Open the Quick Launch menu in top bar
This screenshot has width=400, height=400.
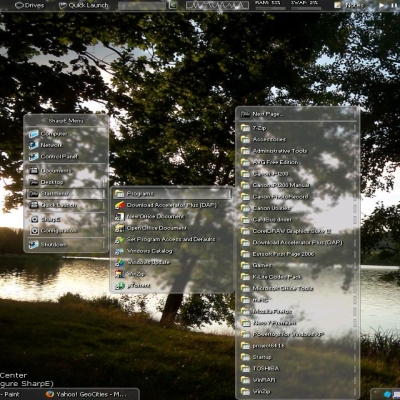84,5
